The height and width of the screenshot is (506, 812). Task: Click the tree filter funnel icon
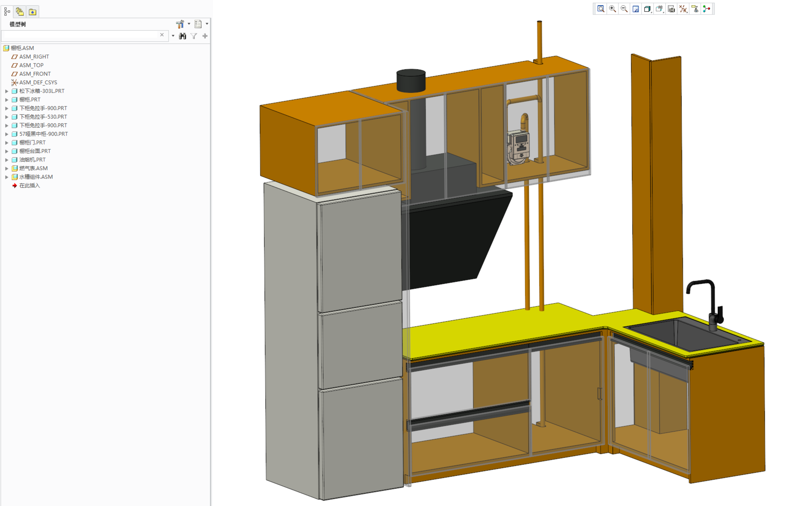pos(194,36)
